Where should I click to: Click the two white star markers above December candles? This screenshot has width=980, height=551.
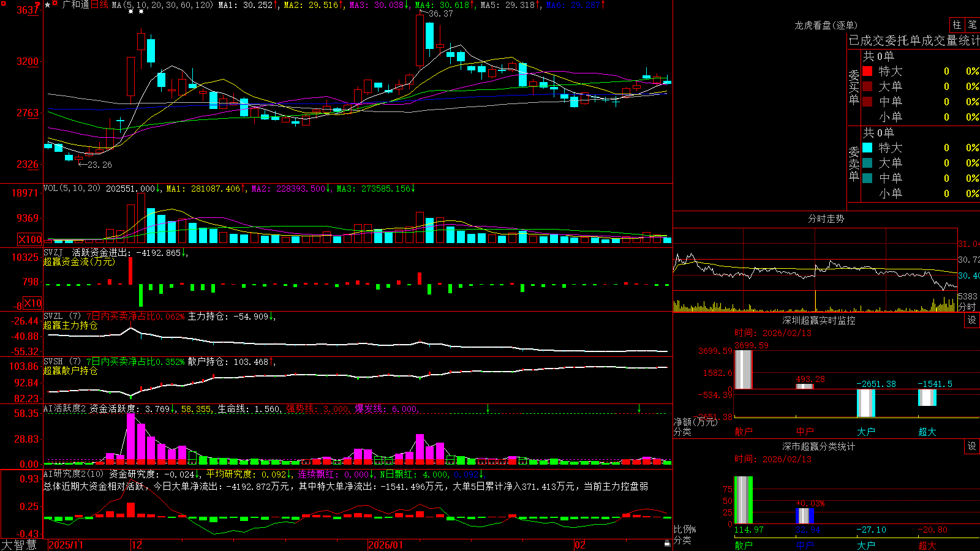[x=136, y=12]
